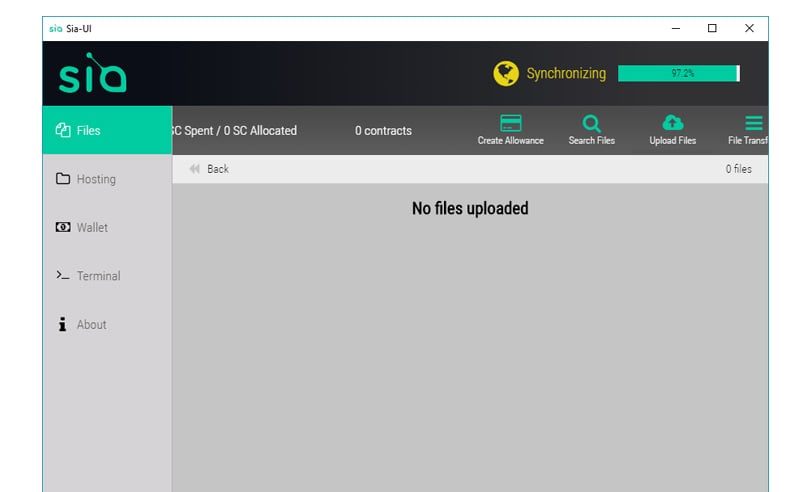Click the Files documents icon
The height and width of the screenshot is (492, 808).
point(63,130)
